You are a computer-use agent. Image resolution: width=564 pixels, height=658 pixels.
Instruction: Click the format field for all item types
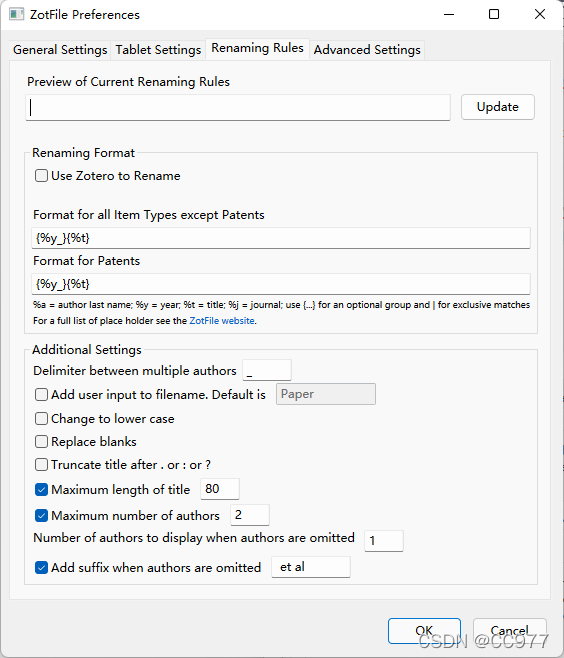[x=281, y=238]
